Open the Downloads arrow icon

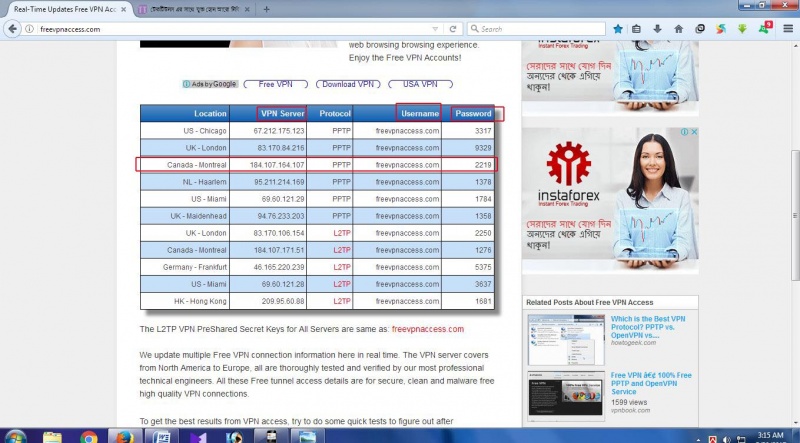point(657,29)
